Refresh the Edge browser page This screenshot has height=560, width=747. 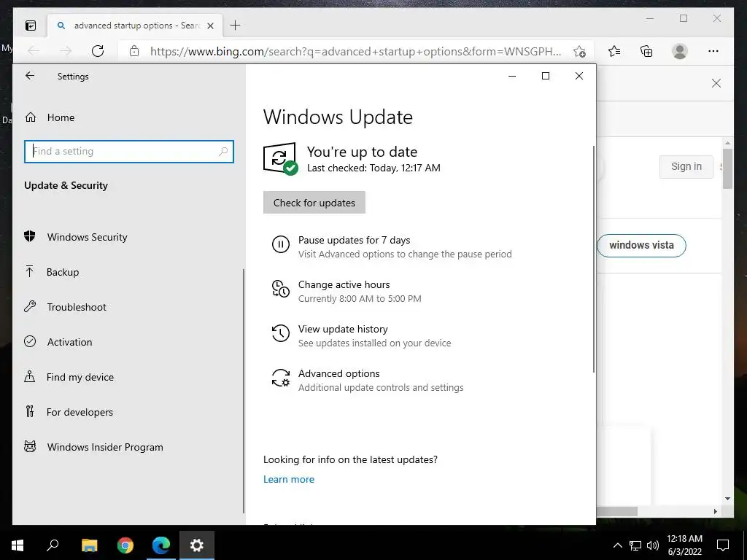(x=98, y=51)
